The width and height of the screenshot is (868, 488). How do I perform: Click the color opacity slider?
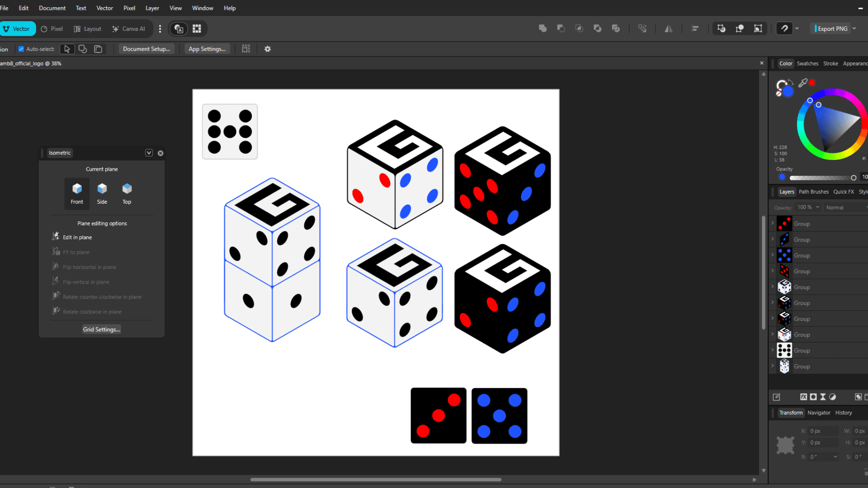pos(823,178)
